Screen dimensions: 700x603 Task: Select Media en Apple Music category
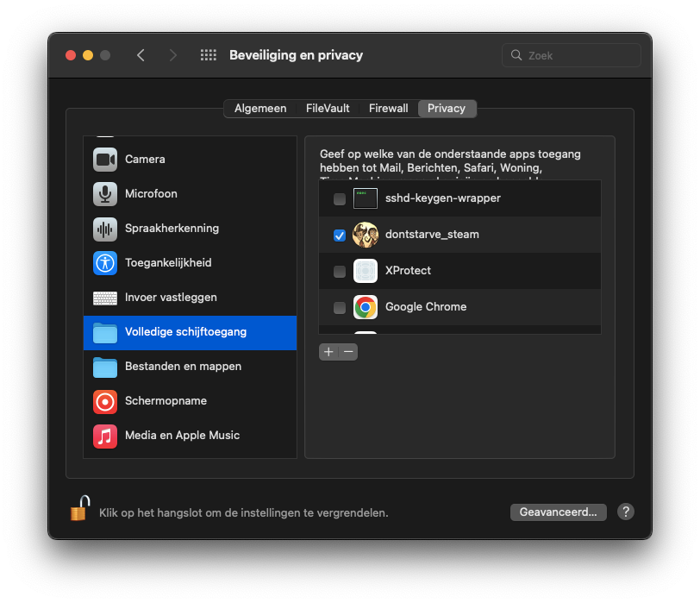tap(191, 436)
